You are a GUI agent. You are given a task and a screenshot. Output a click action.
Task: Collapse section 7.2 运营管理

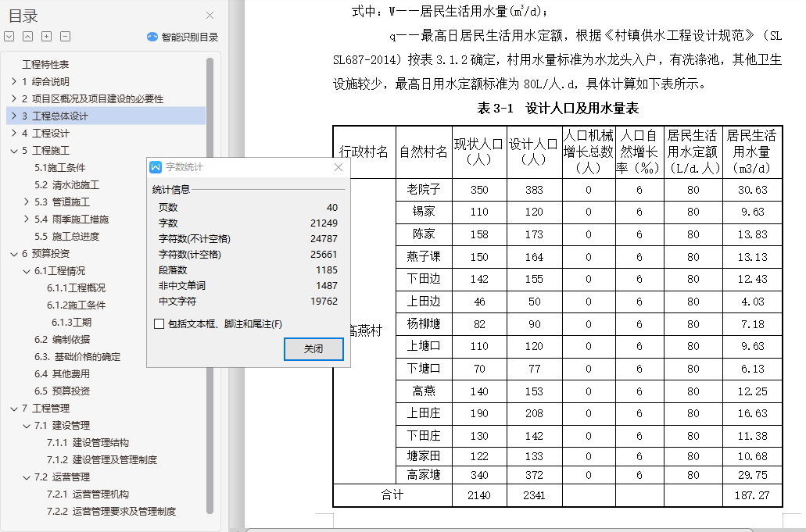click(27, 477)
